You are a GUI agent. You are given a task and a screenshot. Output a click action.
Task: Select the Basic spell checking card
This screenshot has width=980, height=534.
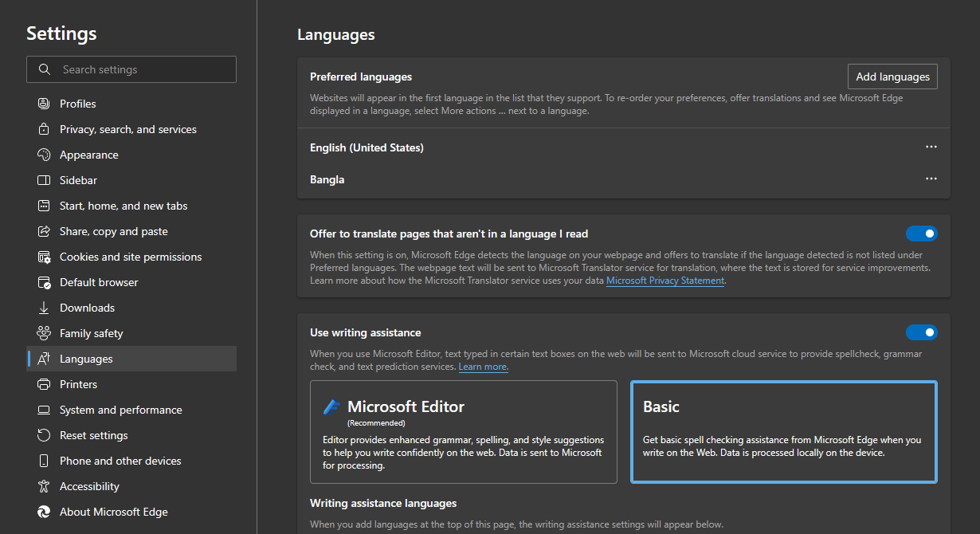tap(784, 432)
